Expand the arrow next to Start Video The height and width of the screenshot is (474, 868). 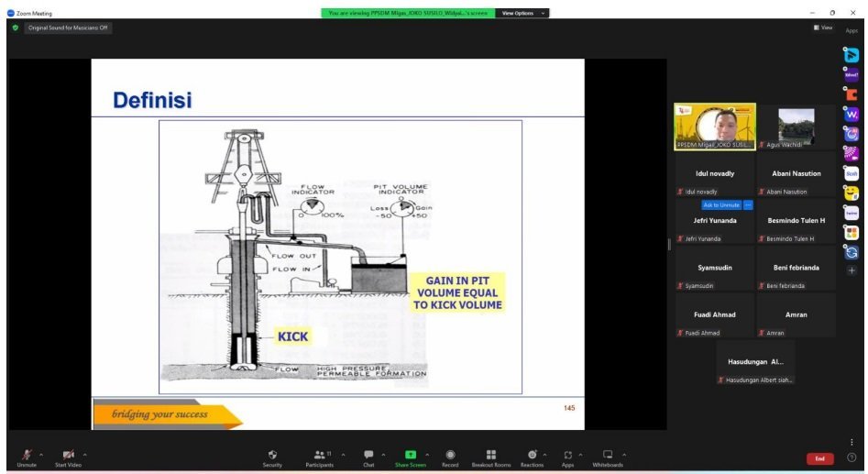(x=85, y=454)
